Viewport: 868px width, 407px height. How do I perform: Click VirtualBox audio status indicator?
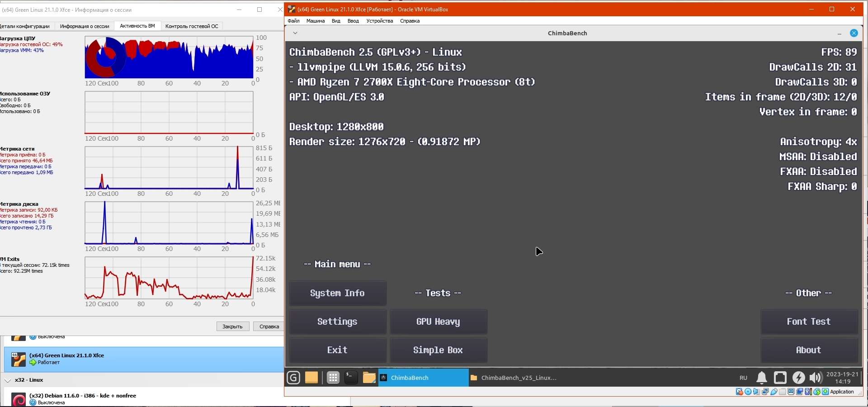pos(756,392)
